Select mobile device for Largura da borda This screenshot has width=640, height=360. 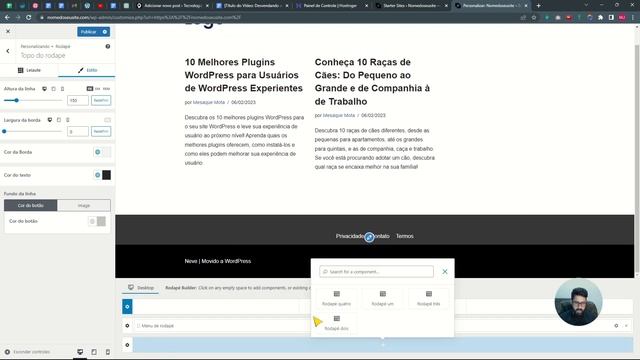click(x=68, y=120)
